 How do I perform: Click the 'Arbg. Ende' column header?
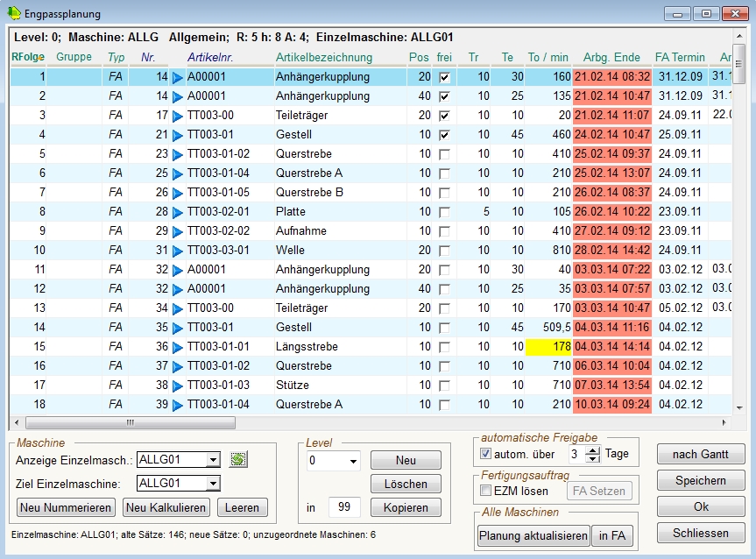611,58
